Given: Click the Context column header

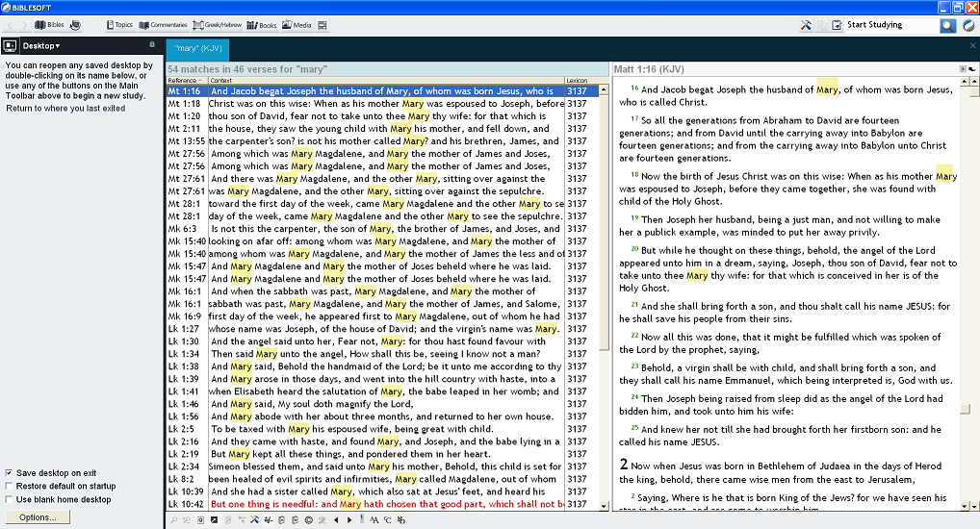Looking at the screenshot, I should point(386,81).
